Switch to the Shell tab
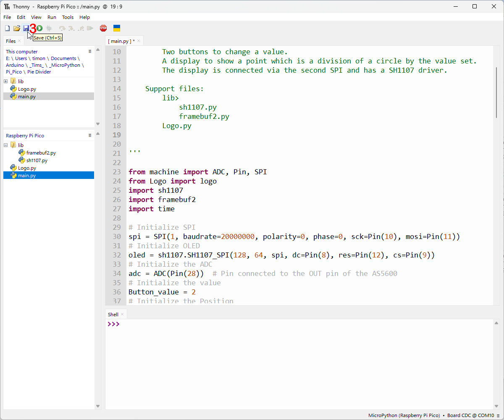Screen dimensions: 504x420 click(113, 314)
